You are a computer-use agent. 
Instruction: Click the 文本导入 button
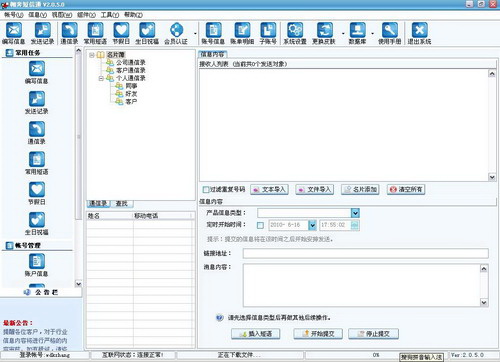click(269, 190)
